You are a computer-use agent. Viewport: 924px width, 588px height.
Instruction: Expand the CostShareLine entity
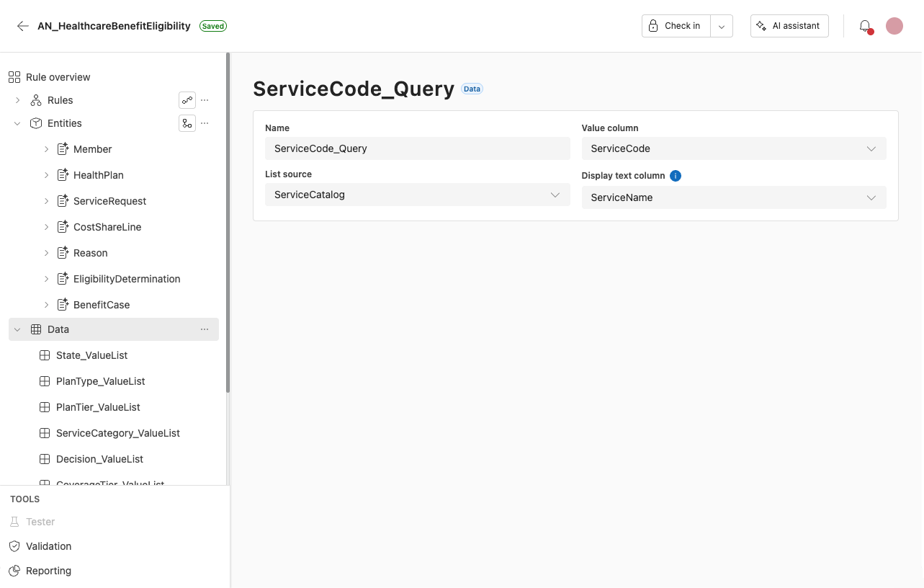46,227
